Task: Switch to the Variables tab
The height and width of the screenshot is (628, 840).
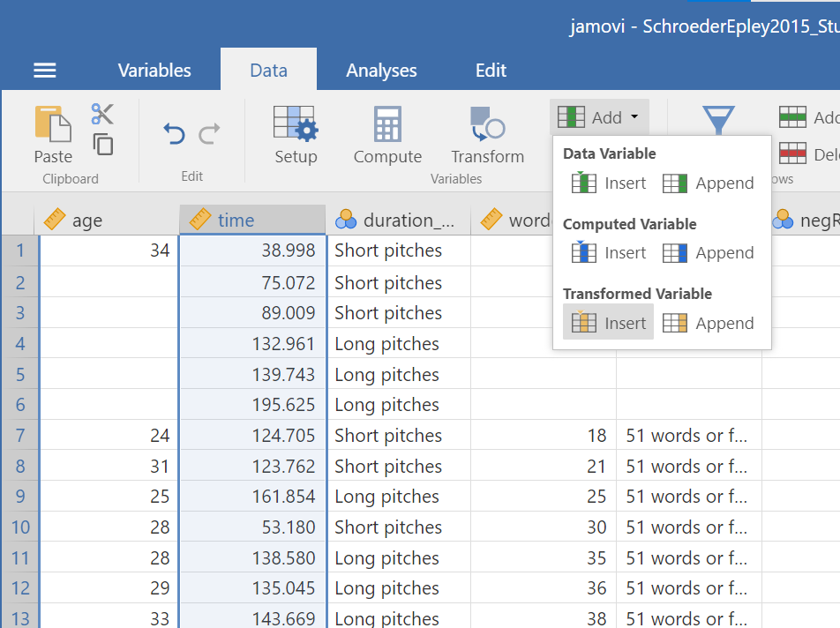Action: pyautogui.click(x=154, y=71)
